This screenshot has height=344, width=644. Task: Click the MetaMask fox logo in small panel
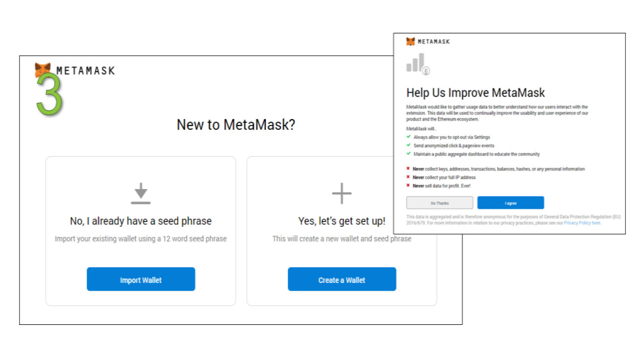pos(411,42)
